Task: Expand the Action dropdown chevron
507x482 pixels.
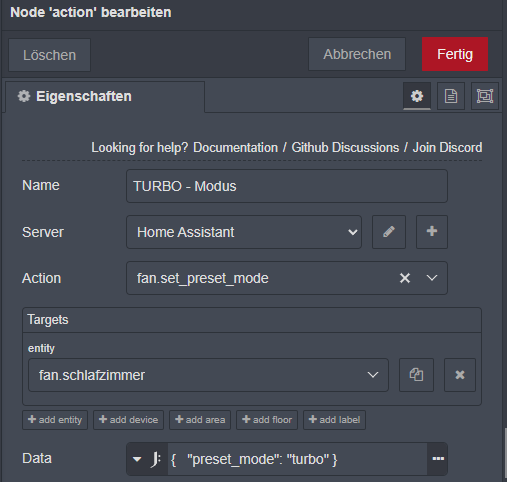Action: tap(432, 278)
